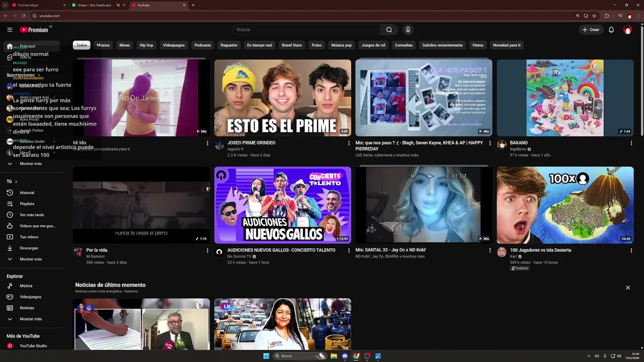Open media control icon in browser toolbar
The width and height of the screenshot is (644, 362).
point(620,16)
